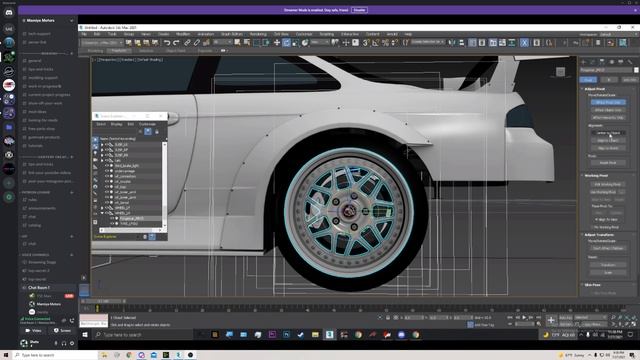Click the Discord home logo icon
This screenshot has width=640, height=360.
click(x=9, y=13)
